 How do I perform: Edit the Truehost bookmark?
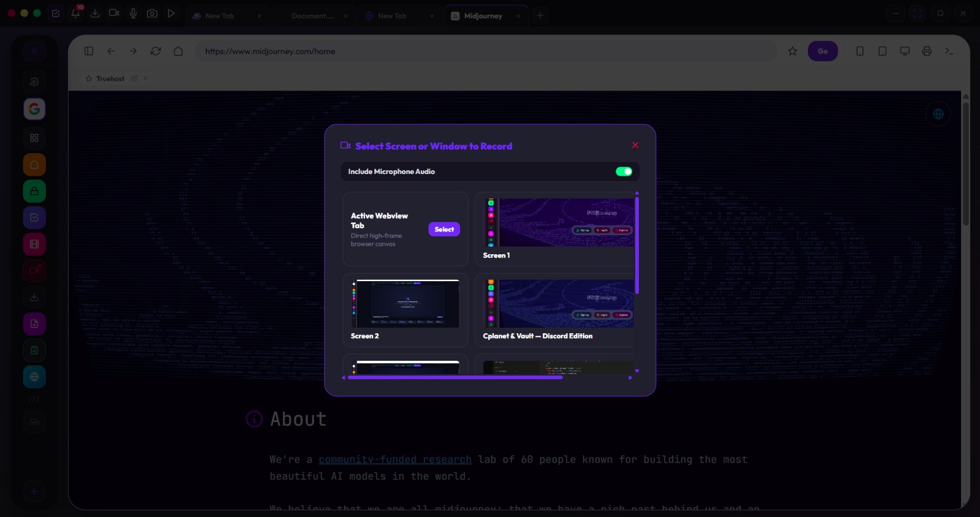(x=134, y=78)
